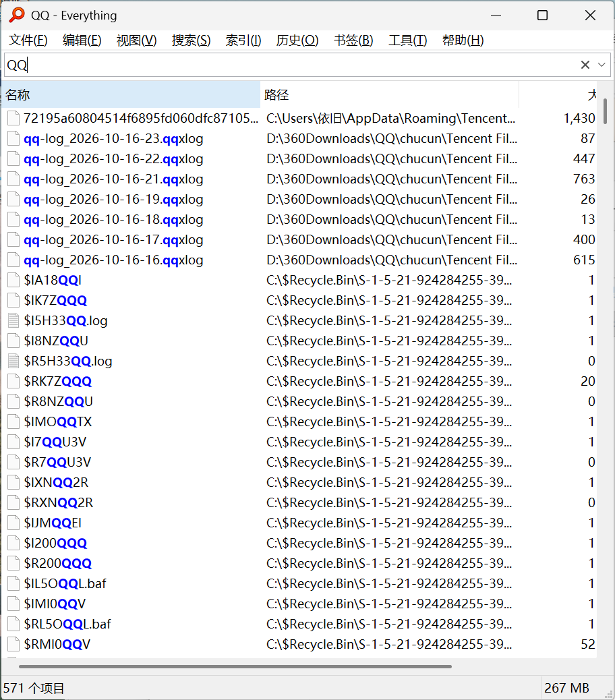This screenshot has height=700, width=615.
Task: Click the horizontal scrollbar at the bottom
Action: click(x=235, y=666)
